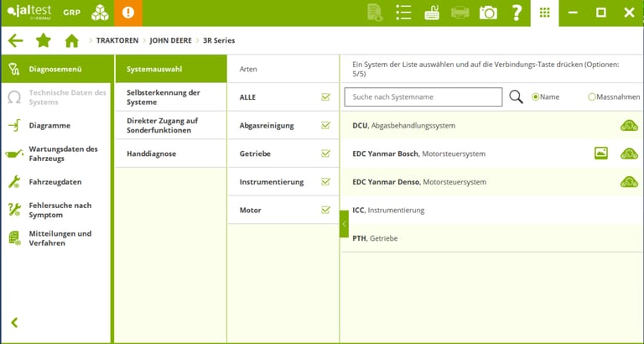Select the Systemauswahl tab
This screenshot has width=644, height=344.
coord(171,69)
